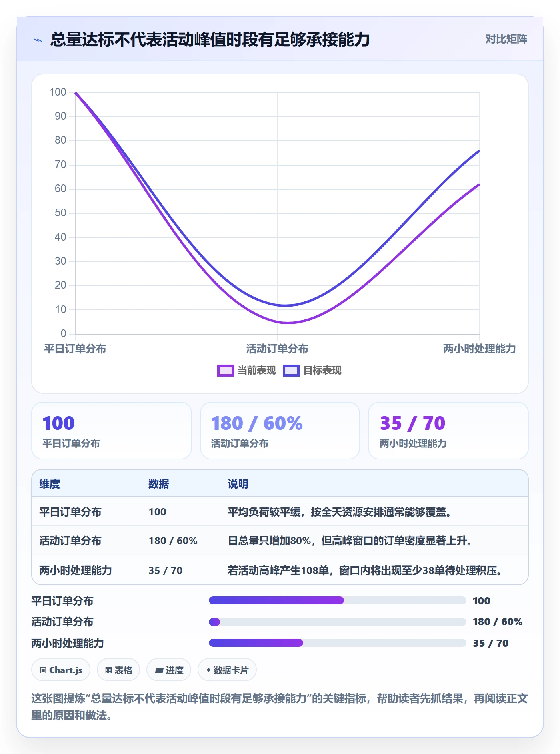This screenshot has height=754, width=560.
Task: Click the diamond icon on the 数据卡片 tag
Action: [208, 670]
